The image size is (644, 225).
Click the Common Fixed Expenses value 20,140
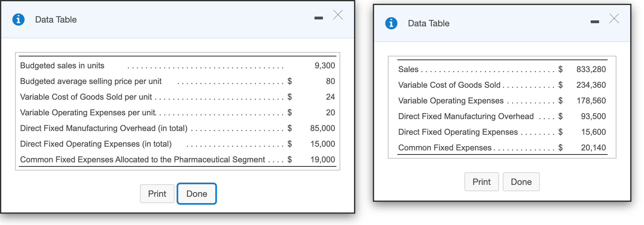(593, 148)
